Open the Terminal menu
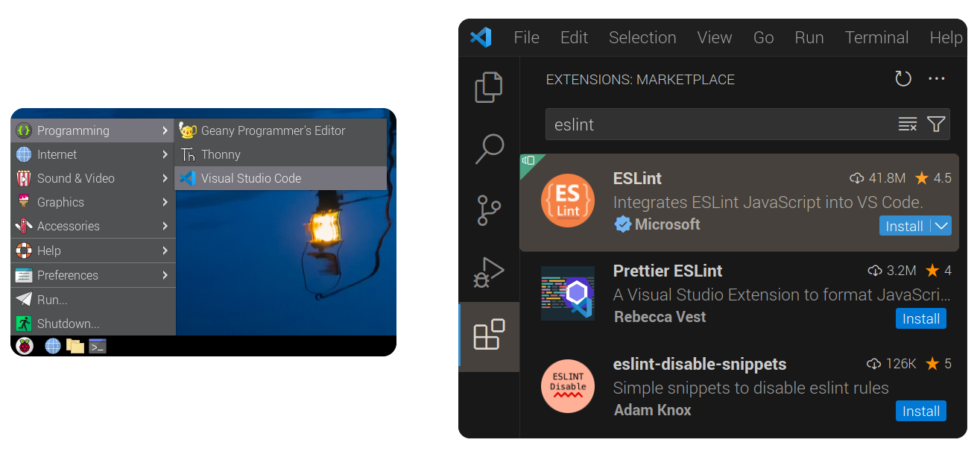 876,37
